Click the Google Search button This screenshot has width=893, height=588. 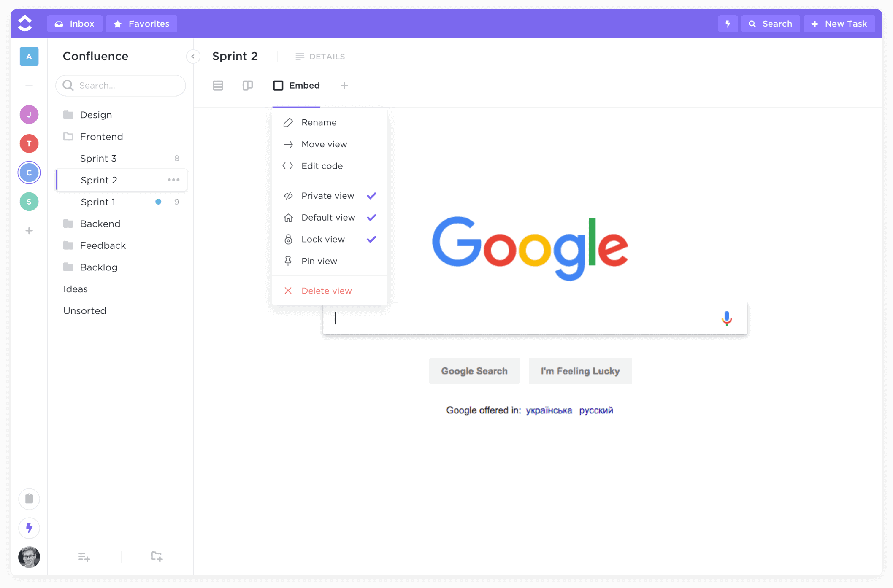[474, 371]
